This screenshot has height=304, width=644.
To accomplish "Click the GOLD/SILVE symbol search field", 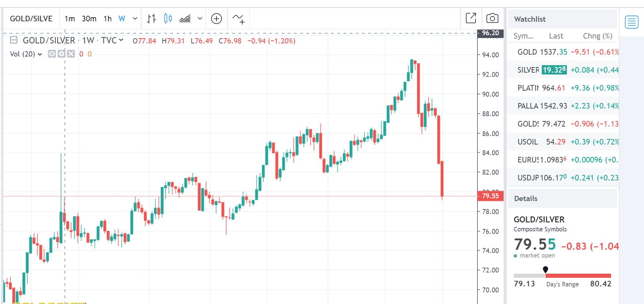I will (x=31, y=18).
